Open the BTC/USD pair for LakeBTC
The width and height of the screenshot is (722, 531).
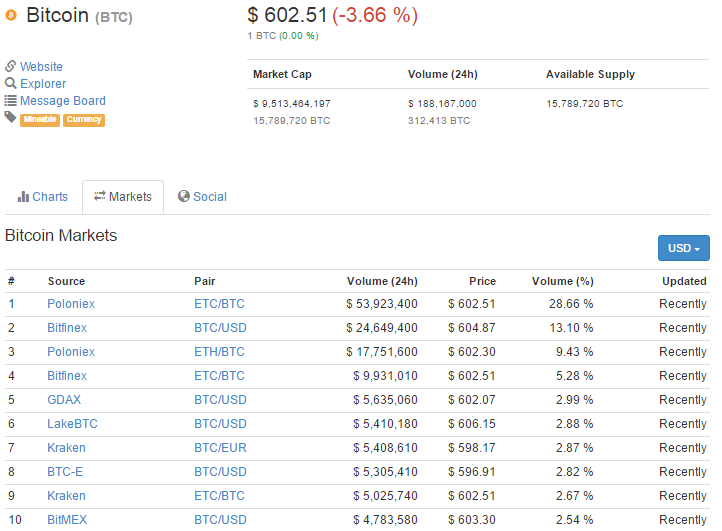click(x=220, y=424)
